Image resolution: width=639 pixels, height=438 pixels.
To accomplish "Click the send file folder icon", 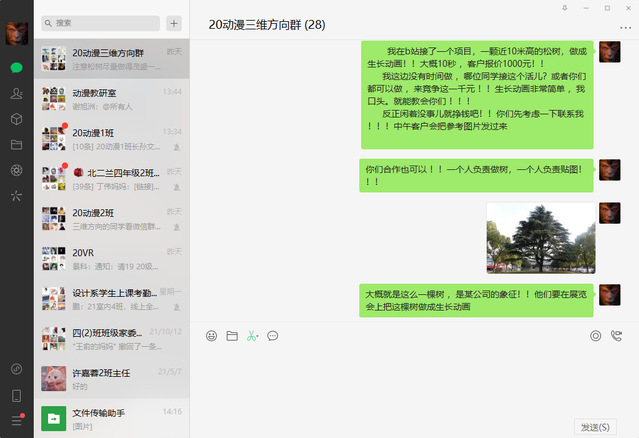I will pos(232,336).
